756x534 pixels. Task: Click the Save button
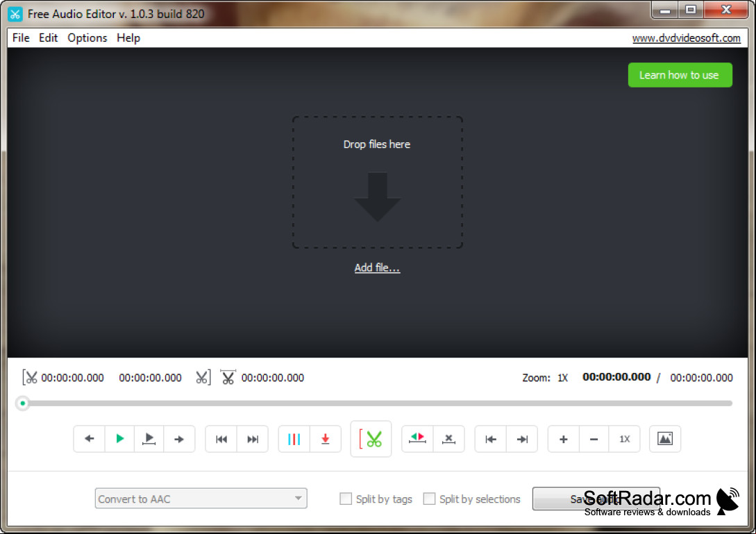point(596,499)
